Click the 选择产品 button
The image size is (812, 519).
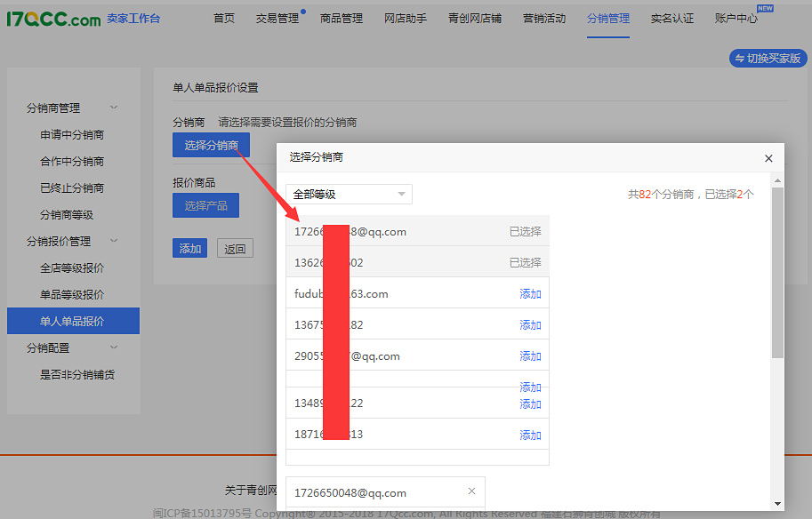205,204
